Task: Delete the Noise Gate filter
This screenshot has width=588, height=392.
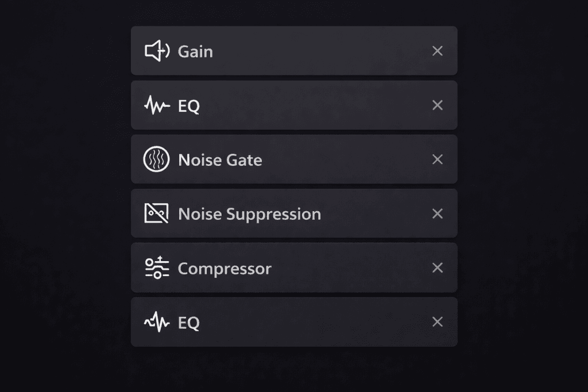Action: (x=438, y=159)
